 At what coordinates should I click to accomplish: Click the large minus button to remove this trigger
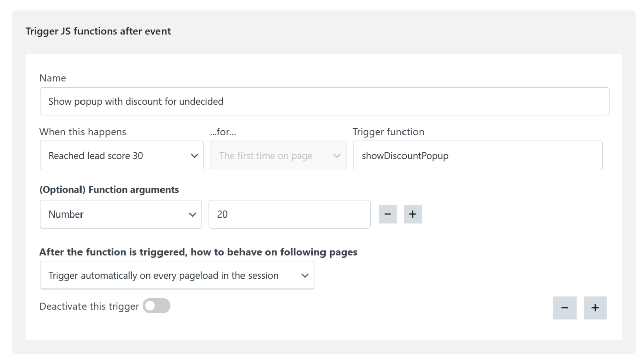coord(565,308)
